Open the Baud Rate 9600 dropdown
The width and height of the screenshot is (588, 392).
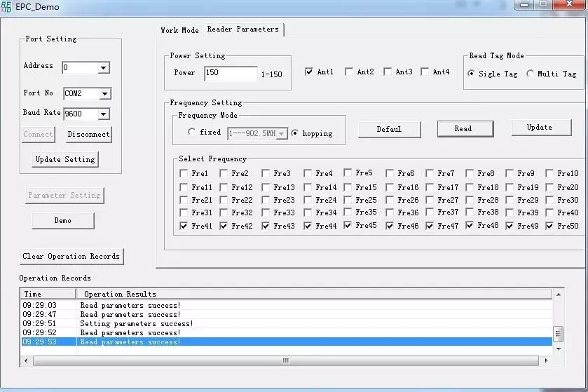103,114
